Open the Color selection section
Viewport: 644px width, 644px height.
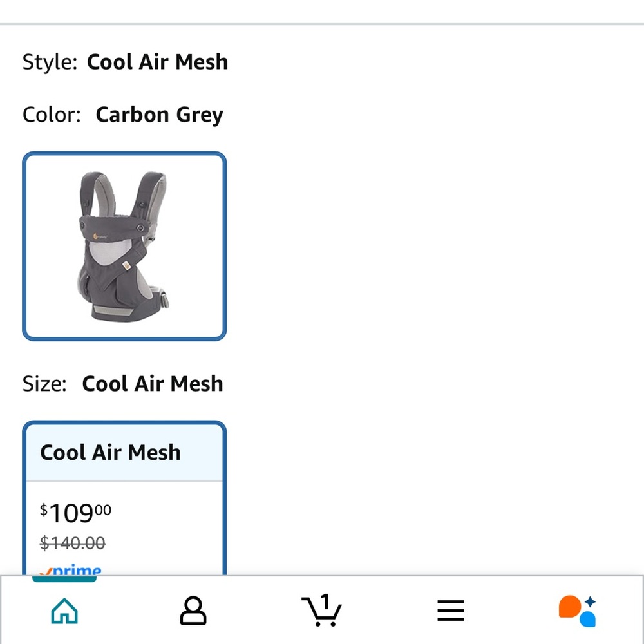tap(122, 115)
